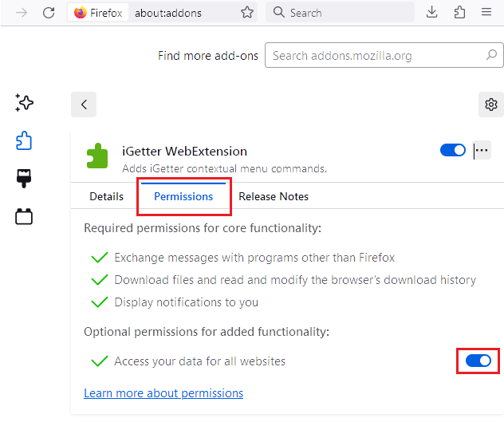Open Learn more about permissions link
Image resolution: width=504 pixels, height=422 pixels.
[x=163, y=393]
